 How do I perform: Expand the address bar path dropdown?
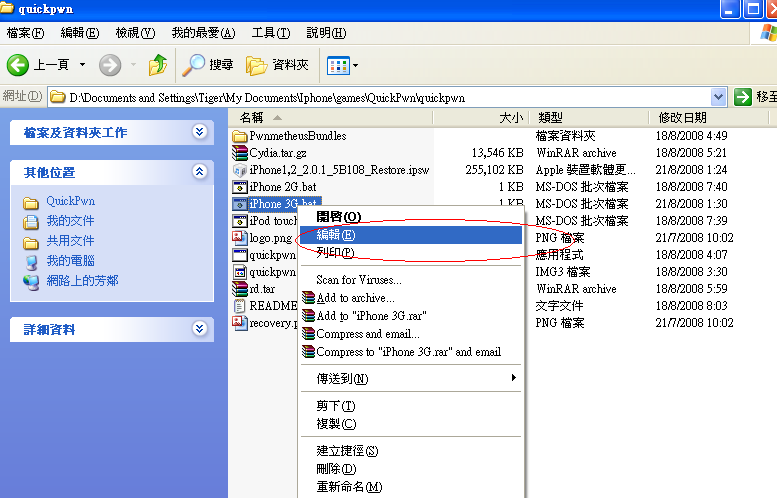coord(718,97)
